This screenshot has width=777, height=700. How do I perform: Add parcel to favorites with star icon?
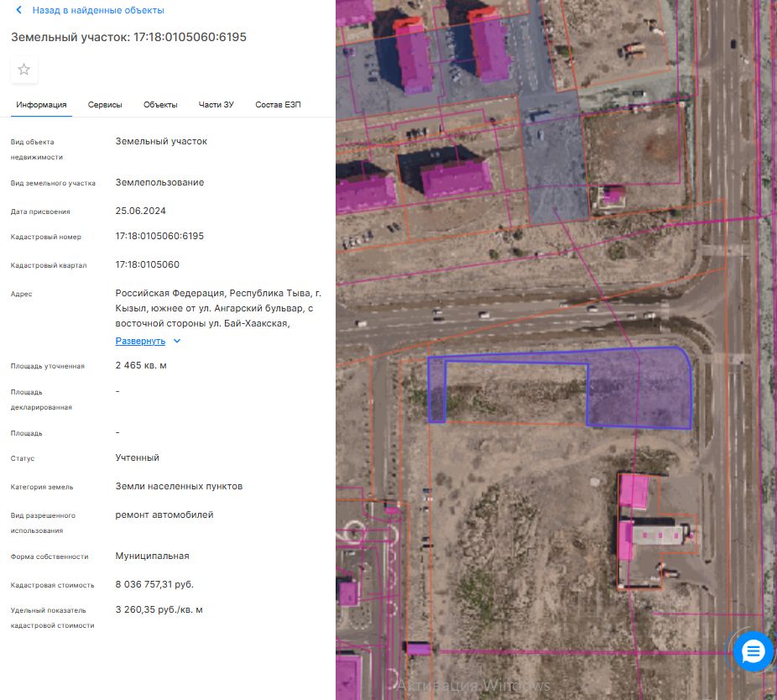pos(24,70)
